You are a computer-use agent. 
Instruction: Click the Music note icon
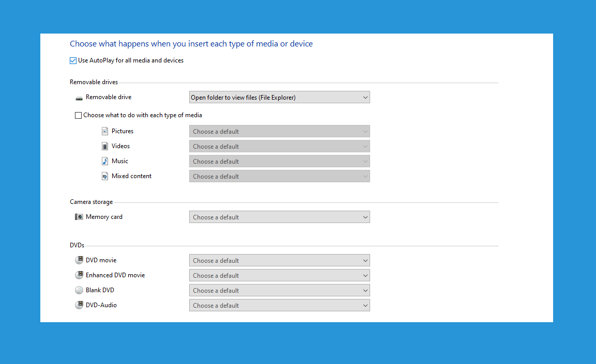click(105, 161)
